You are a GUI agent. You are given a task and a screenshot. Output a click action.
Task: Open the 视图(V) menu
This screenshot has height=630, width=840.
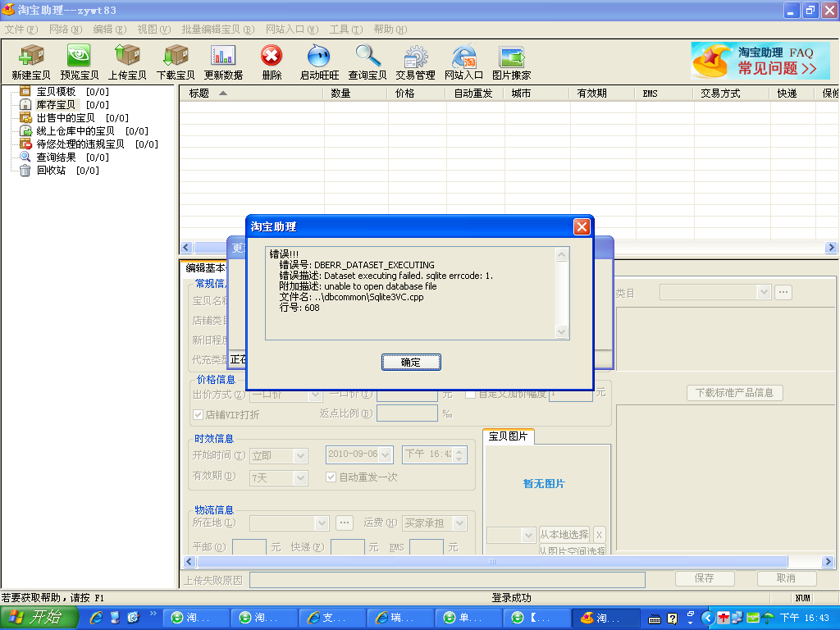click(x=154, y=30)
